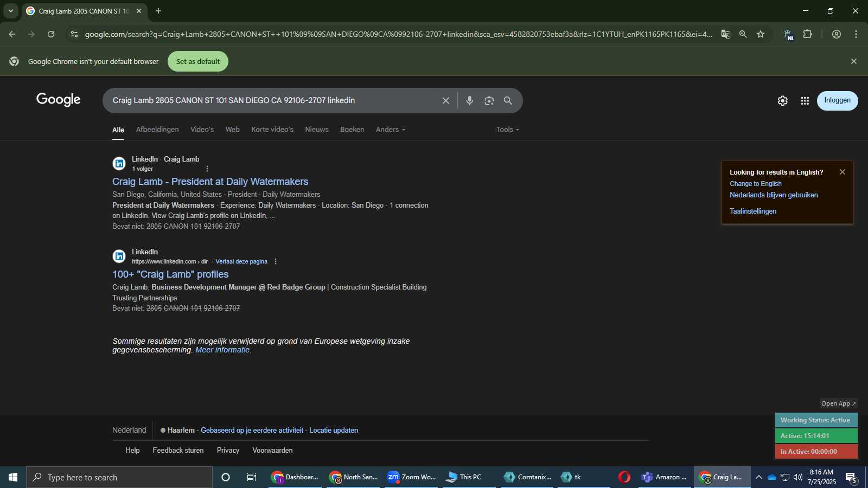Open Voorwaarden footer link
This screenshot has width=868, height=488.
click(x=272, y=451)
